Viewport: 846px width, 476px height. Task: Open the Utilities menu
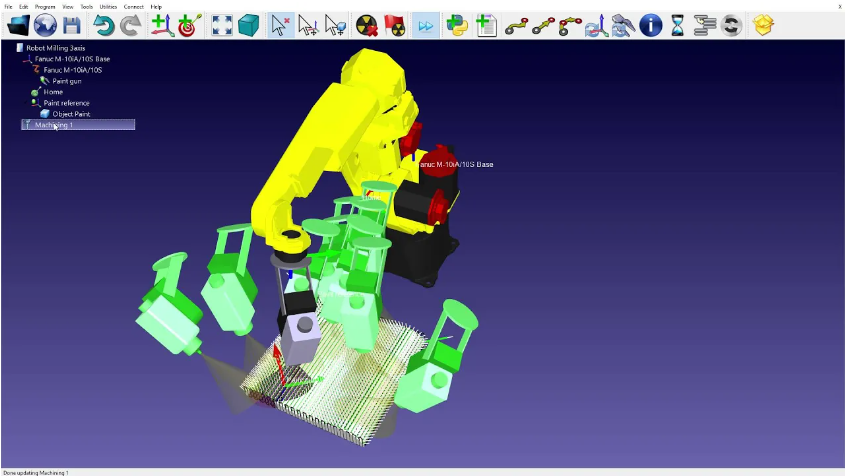[x=108, y=6]
